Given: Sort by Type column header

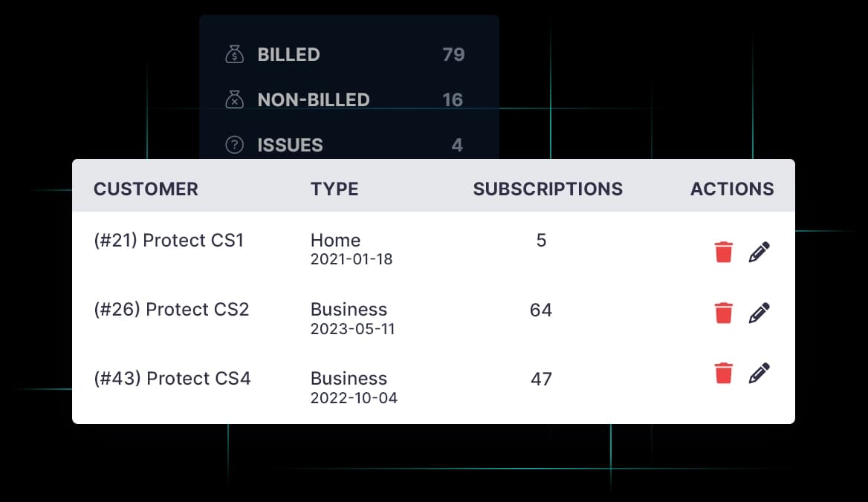Looking at the screenshot, I should point(334,189).
